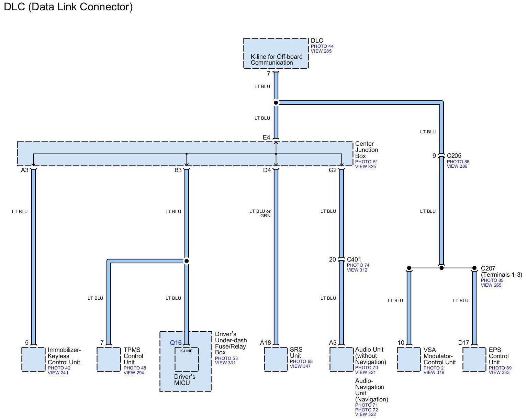Click the K-LINE box inside Driver's MICU

(187, 360)
